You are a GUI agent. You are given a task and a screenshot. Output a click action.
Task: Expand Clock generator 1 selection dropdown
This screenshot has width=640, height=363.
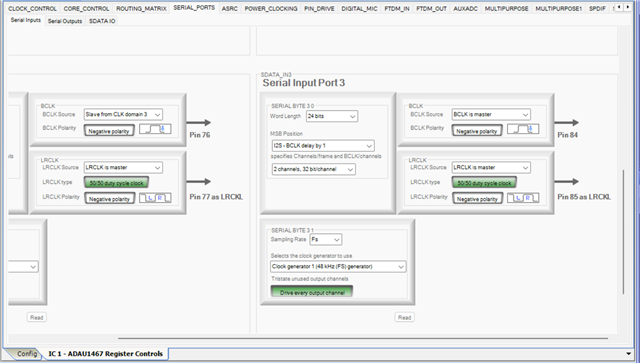(x=338, y=267)
